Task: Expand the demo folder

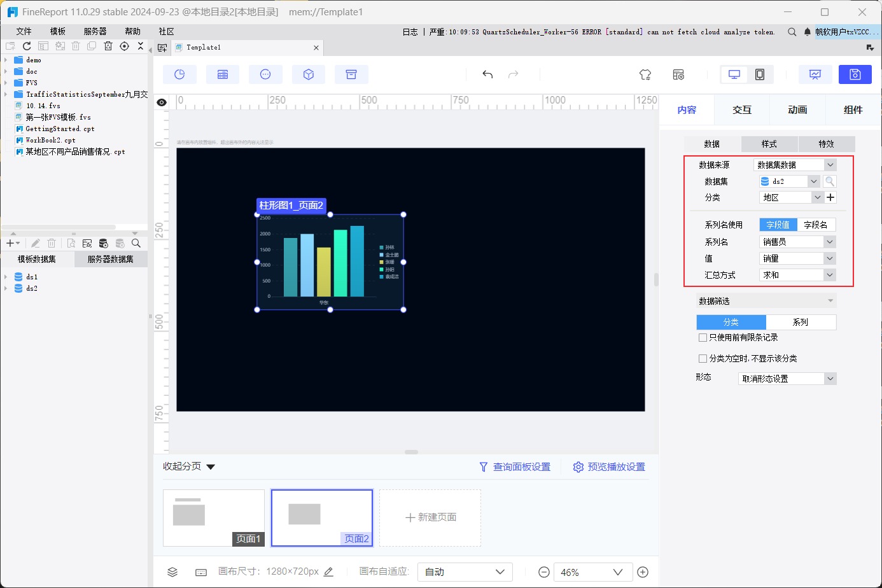Action: pos(6,60)
